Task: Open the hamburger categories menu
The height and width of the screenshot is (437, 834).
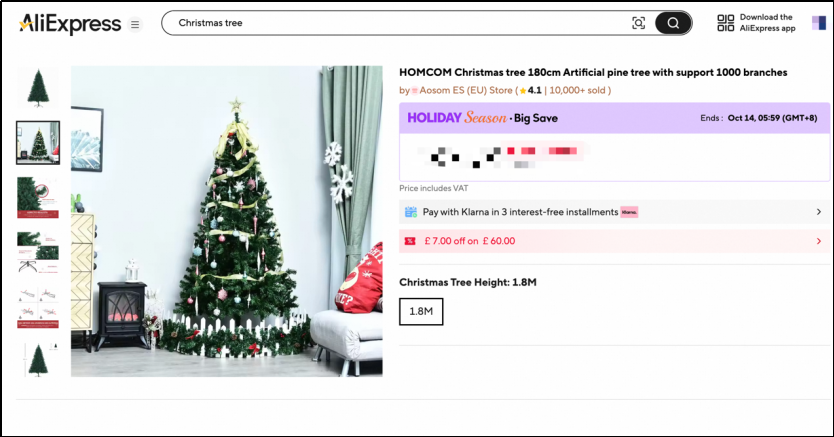Action: pos(135,24)
